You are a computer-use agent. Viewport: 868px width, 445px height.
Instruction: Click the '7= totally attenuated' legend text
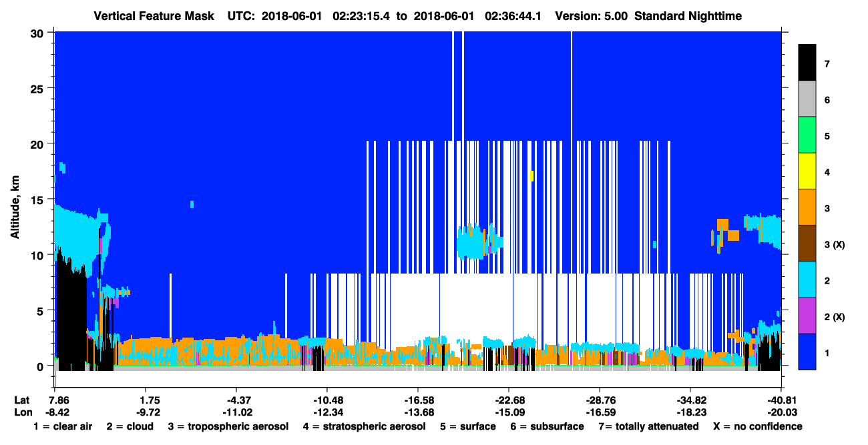(648, 426)
